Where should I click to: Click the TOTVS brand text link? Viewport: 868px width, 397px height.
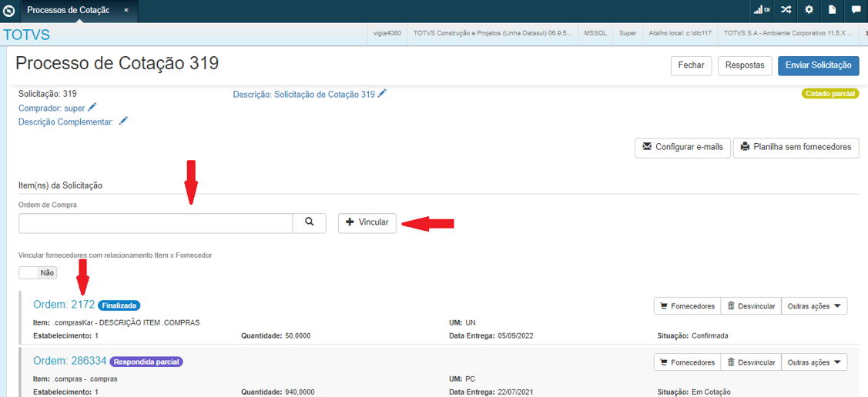26,35
